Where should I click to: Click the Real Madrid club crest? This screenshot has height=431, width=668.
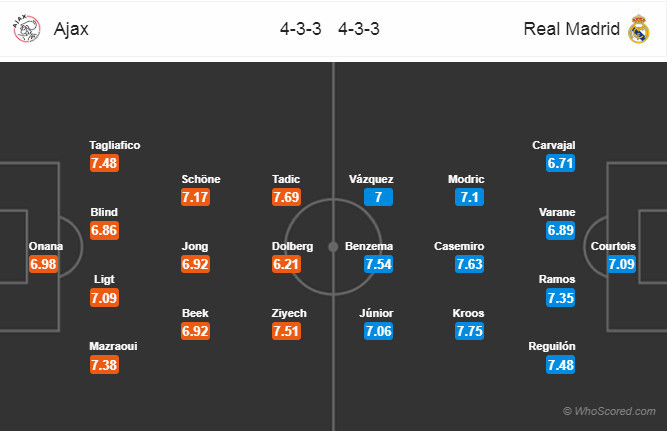click(x=639, y=29)
